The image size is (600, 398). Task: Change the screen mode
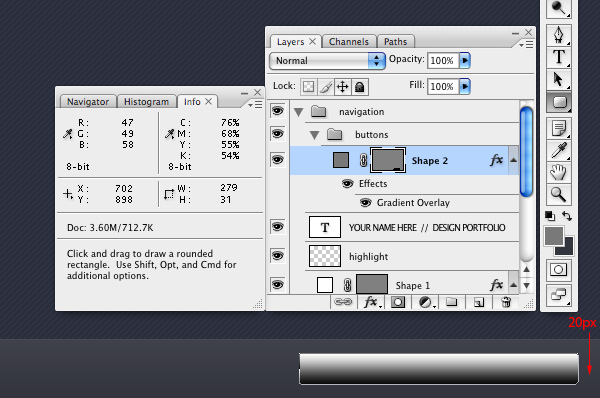tap(559, 295)
